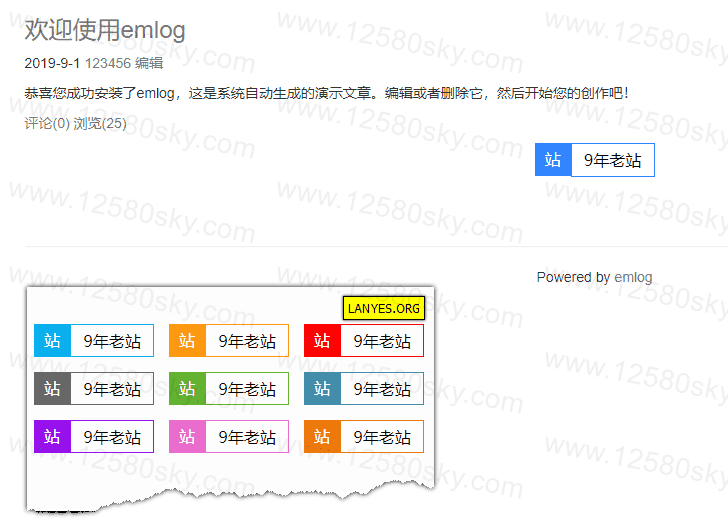This screenshot has width=728, height=520.
Task: Click the Powered by text
Action: click(573, 277)
